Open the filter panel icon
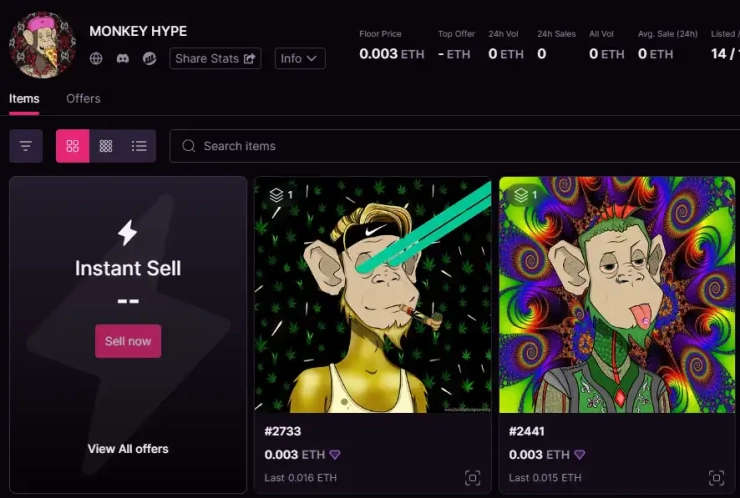This screenshot has width=740, height=498. tap(26, 146)
